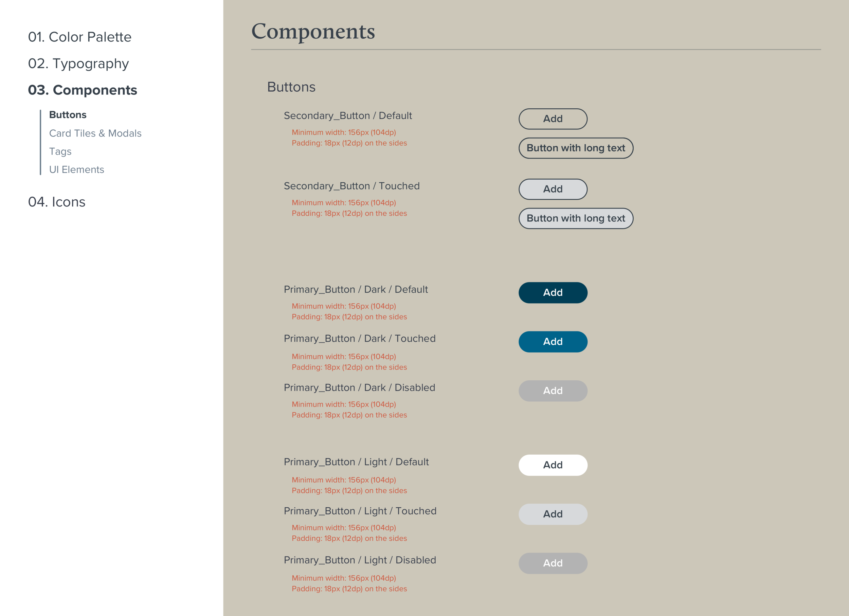Click the Light Touched Add button

pyautogui.click(x=553, y=514)
